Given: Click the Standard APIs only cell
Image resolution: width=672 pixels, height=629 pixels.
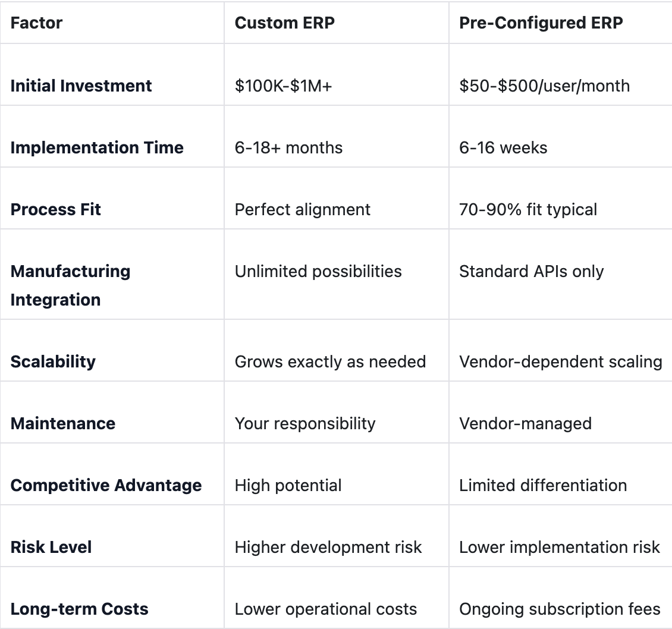Looking at the screenshot, I should point(531,272).
